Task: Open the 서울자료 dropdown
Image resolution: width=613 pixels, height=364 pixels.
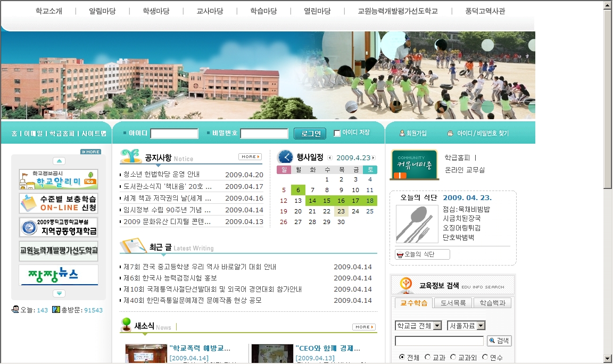Action: (x=466, y=326)
